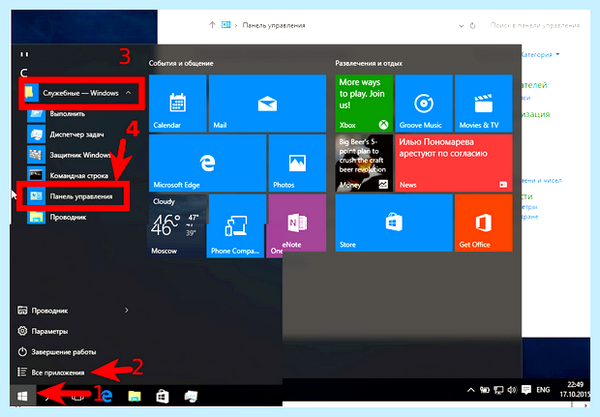Switch the ENG input language indicator
Image resolution: width=600 pixels, height=417 pixels.
pos(543,390)
